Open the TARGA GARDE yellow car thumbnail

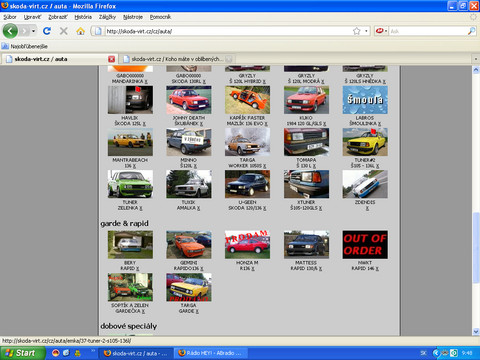click(x=189, y=287)
